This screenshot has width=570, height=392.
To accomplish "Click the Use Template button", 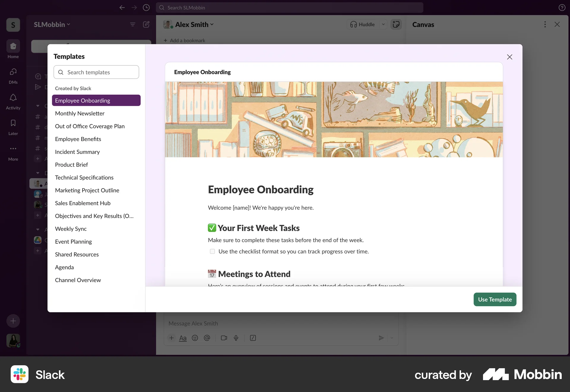I will coord(495,299).
